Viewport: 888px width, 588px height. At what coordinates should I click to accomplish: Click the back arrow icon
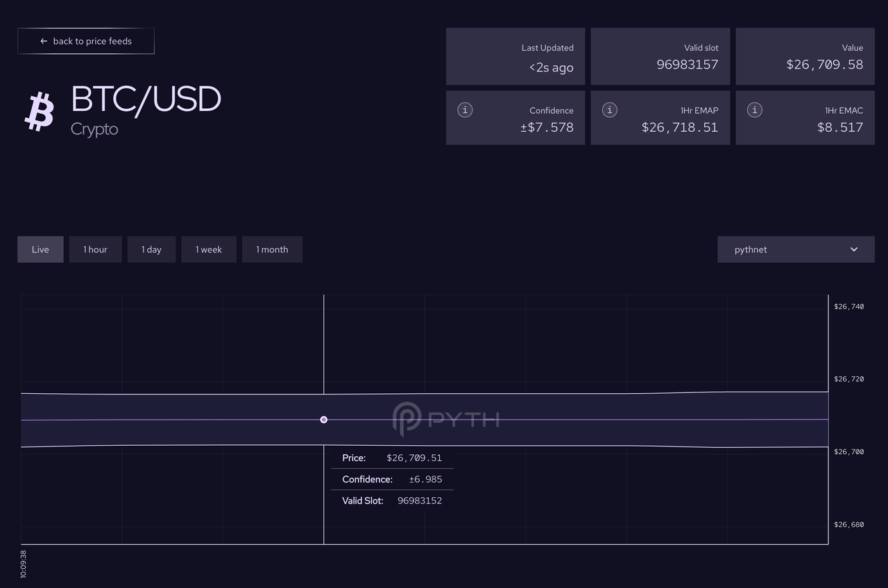[44, 41]
